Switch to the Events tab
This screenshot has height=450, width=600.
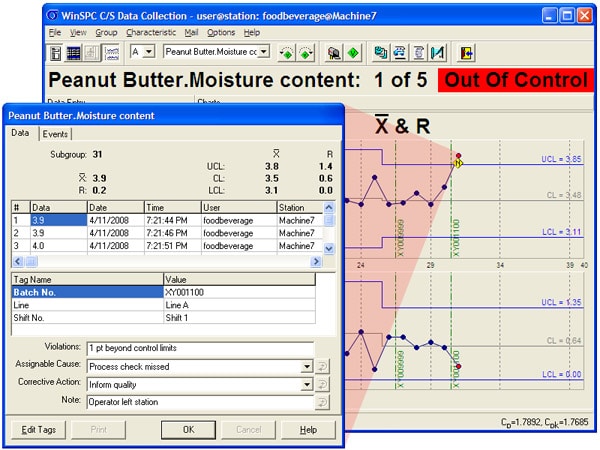pos(55,133)
